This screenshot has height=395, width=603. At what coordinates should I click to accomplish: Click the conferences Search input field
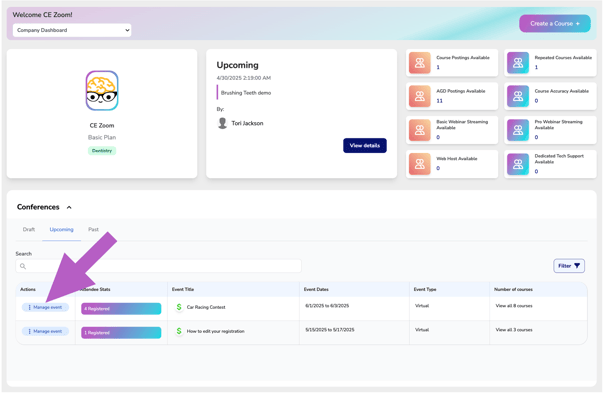pyautogui.click(x=158, y=266)
